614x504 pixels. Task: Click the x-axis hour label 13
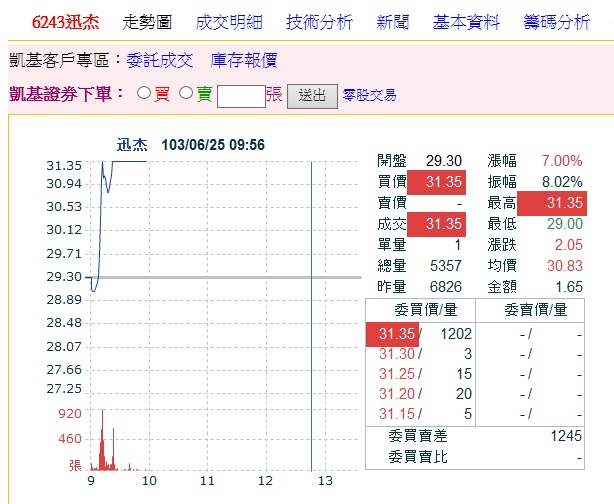pyautogui.click(x=325, y=481)
